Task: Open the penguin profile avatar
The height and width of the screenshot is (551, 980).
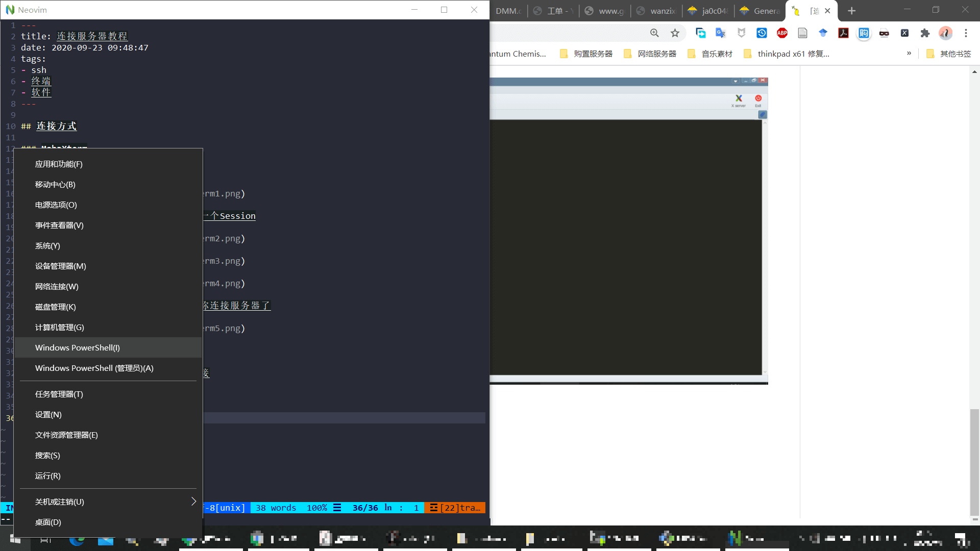Action: click(x=945, y=33)
